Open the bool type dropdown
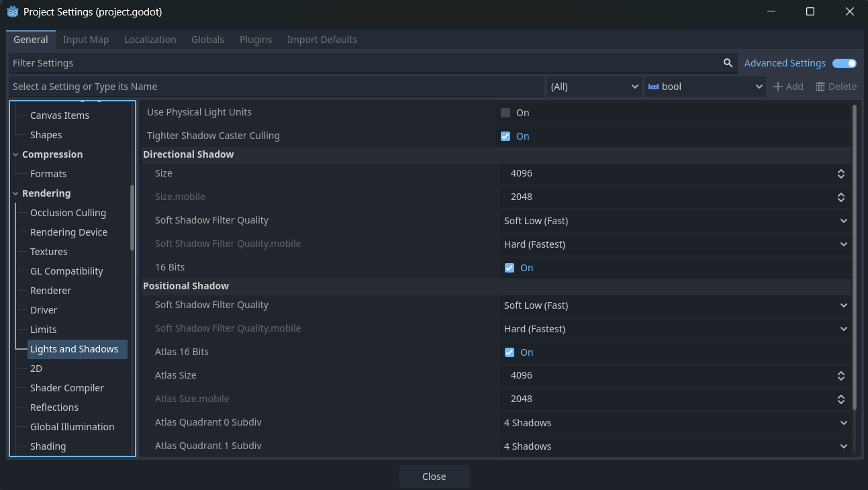This screenshot has height=490, width=868. pyautogui.click(x=704, y=87)
